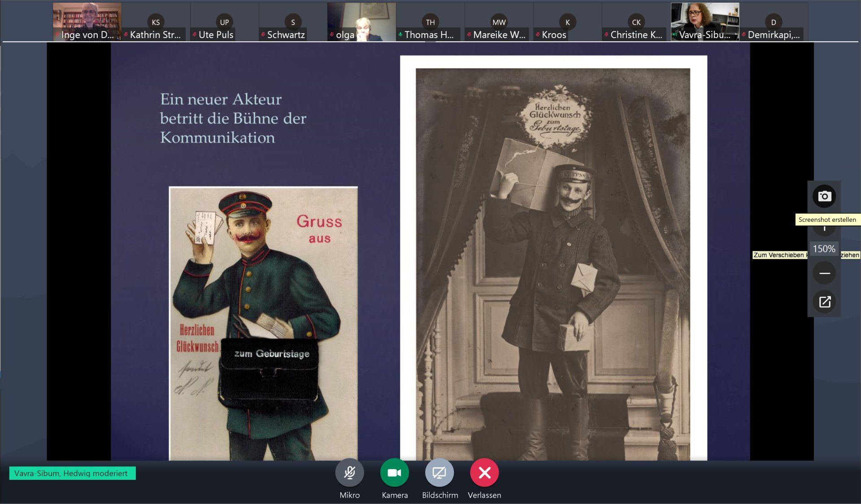Screen dimensions: 861x504
Task: Toggle screen sharing with the Bildschirm button
Action: click(439, 473)
